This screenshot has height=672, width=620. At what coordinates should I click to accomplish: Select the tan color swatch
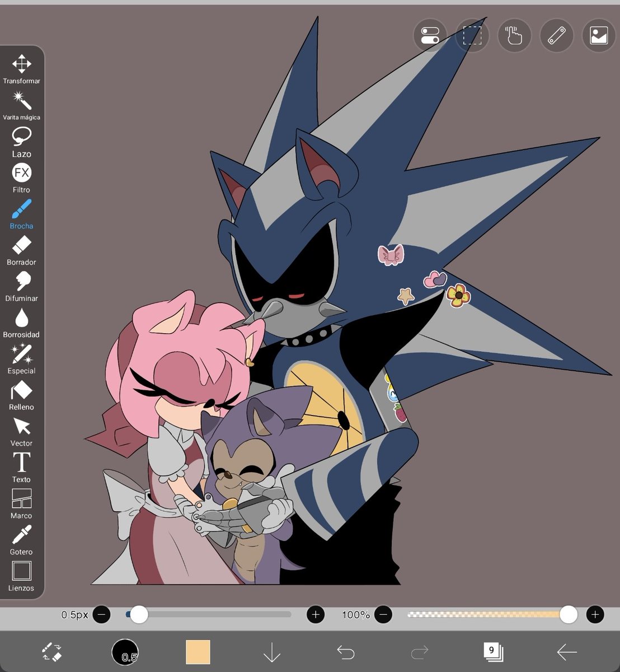198,651
